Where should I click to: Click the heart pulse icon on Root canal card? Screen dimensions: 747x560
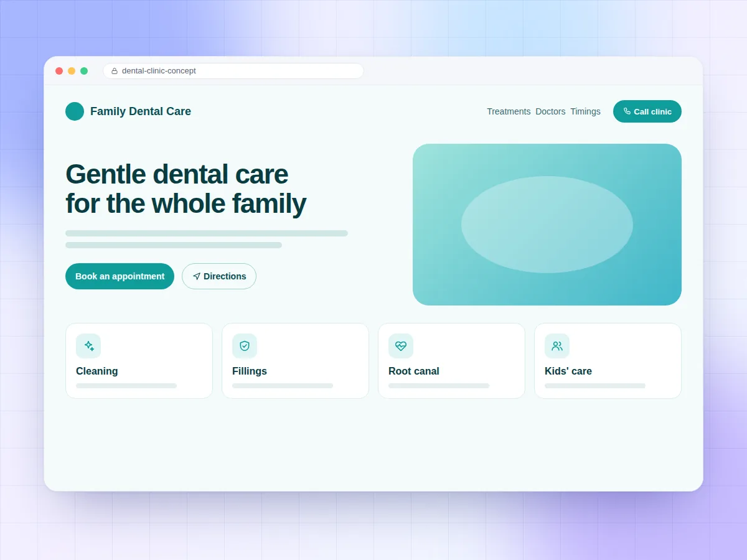point(401,346)
